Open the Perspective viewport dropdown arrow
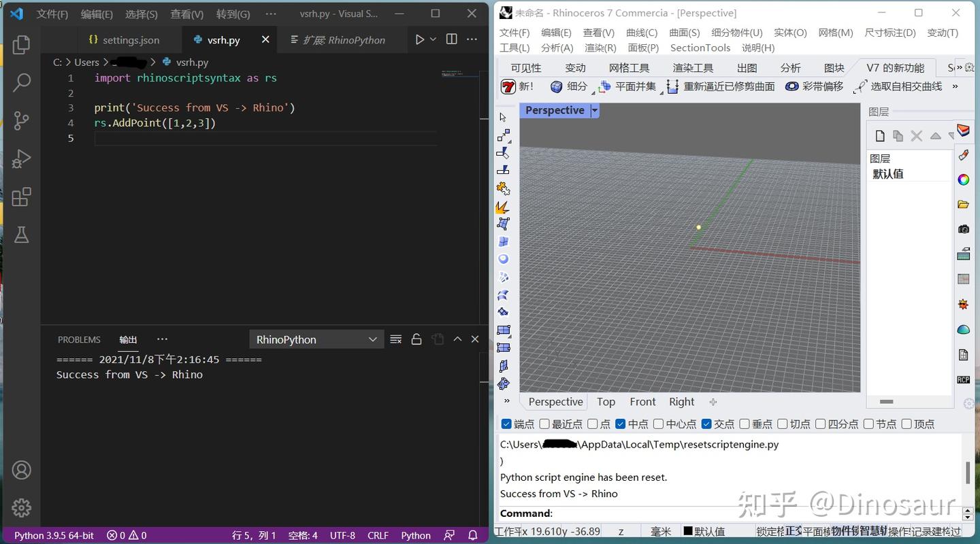The height and width of the screenshot is (544, 980). coord(594,109)
